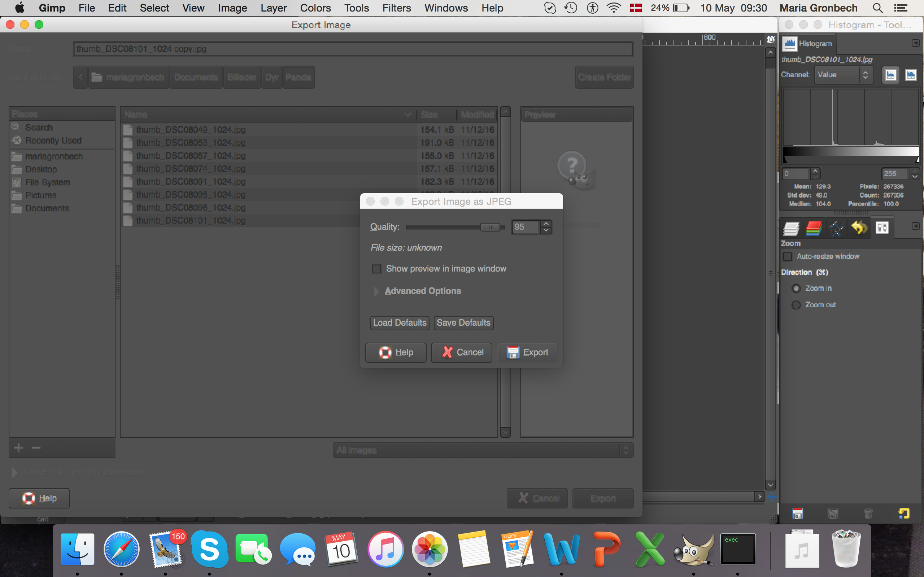Switch to the Channels dock tab
This screenshot has width=924, height=577.
pos(814,228)
